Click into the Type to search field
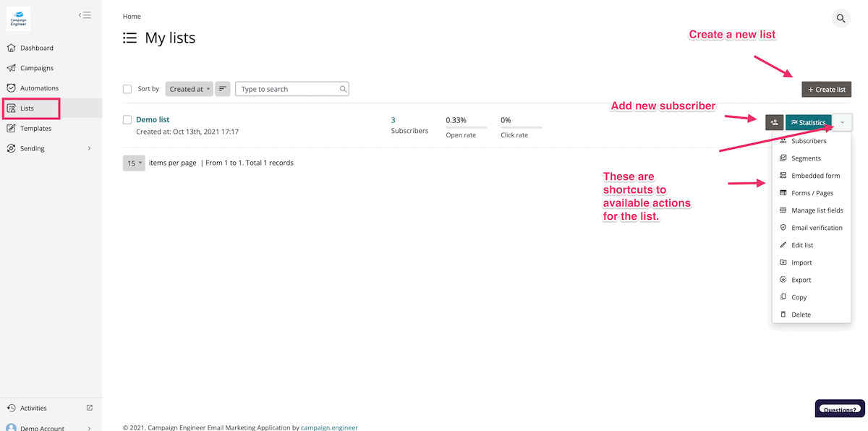868x431 pixels. point(288,89)
